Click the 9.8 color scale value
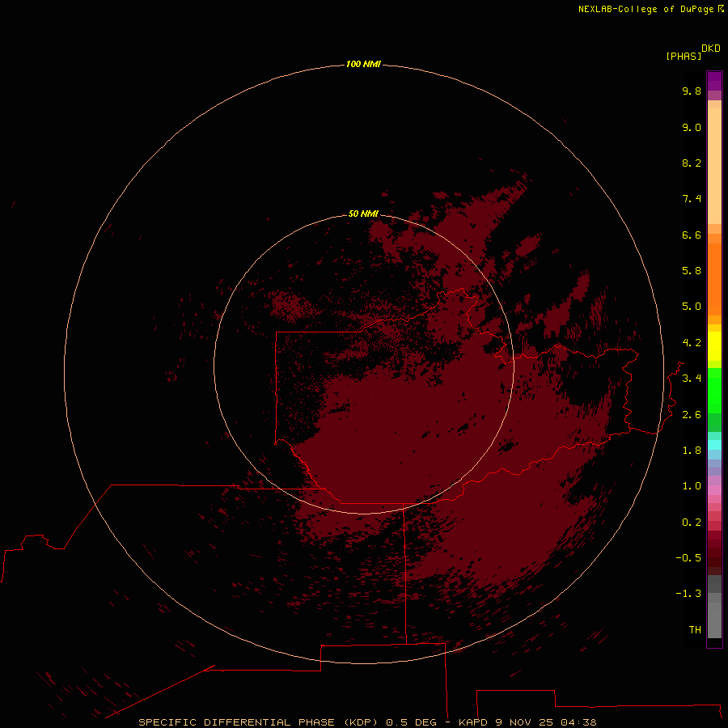The height and width of the screenshot is (728, 728). click(x=692, y=91)
